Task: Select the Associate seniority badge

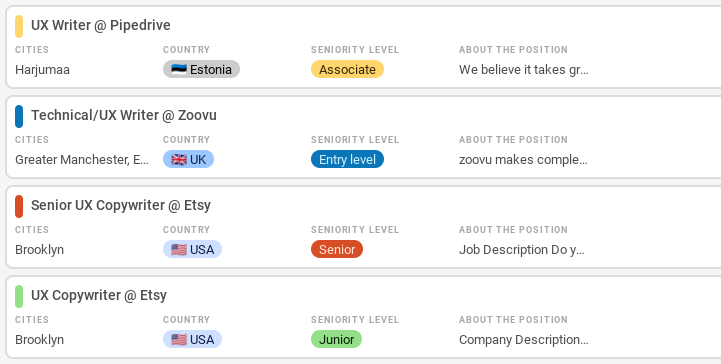Action: [x=348, y=69]
